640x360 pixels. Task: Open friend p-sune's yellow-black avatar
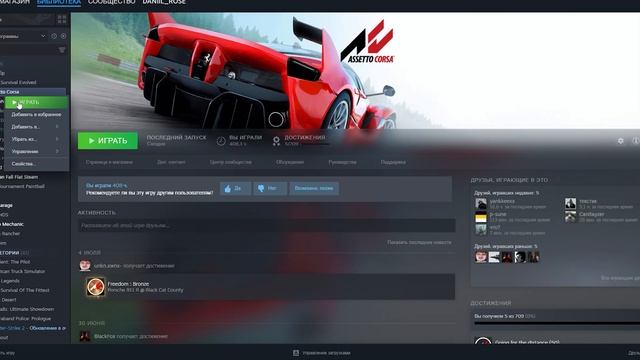click(x=481, y=217)
